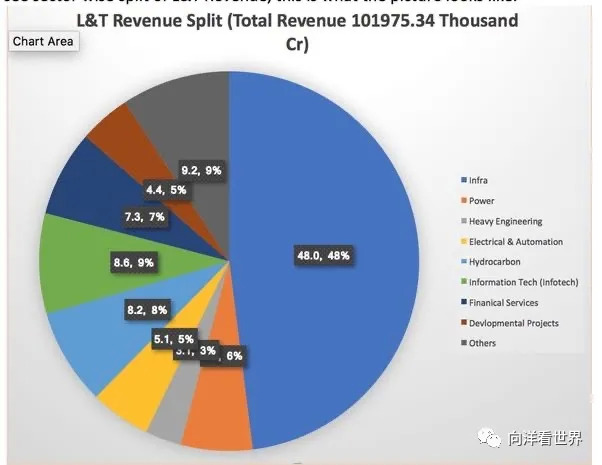The image size is (602, 465).
Task: Click the Information Tech legend swatch
Action: click(463, 282)
